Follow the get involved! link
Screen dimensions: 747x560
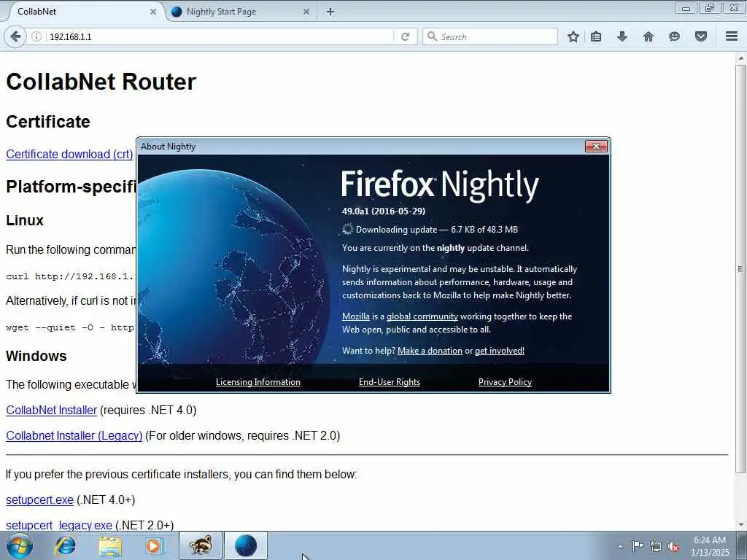click(499, 351)
